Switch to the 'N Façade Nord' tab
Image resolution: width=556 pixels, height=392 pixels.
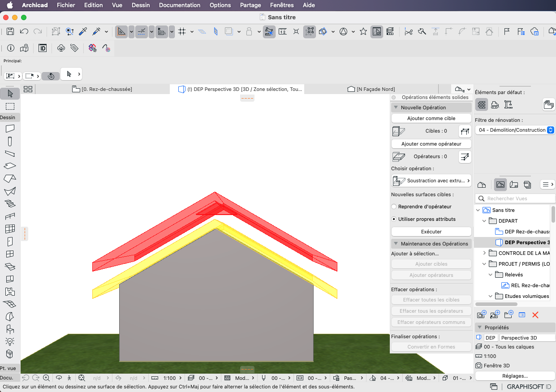point(371,89)
